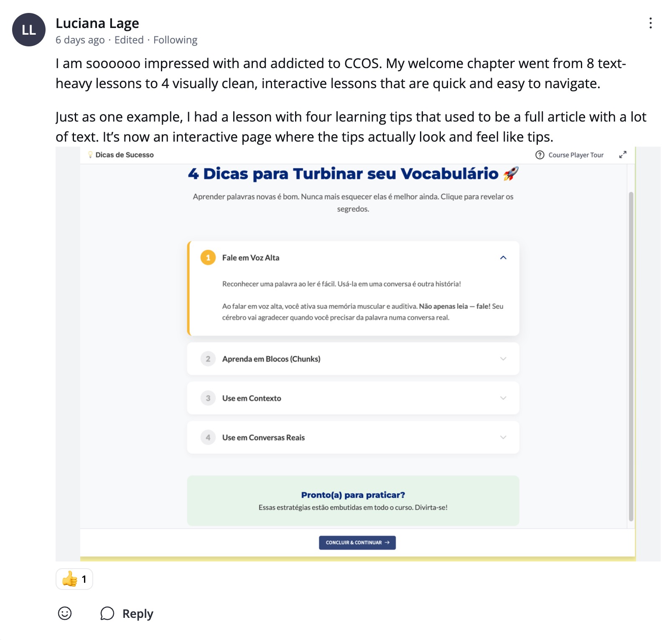Collapse the Fale em Voz Alta tip

point(504,258)
